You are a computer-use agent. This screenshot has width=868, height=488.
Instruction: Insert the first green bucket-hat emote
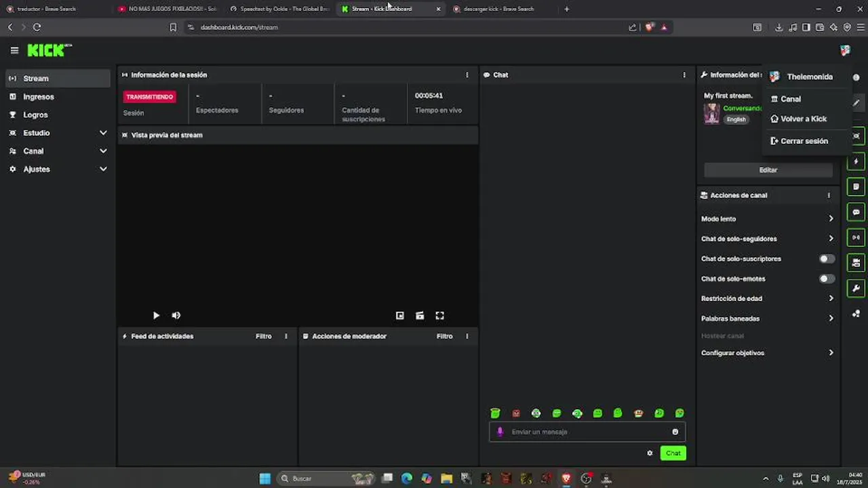point(496,413)
